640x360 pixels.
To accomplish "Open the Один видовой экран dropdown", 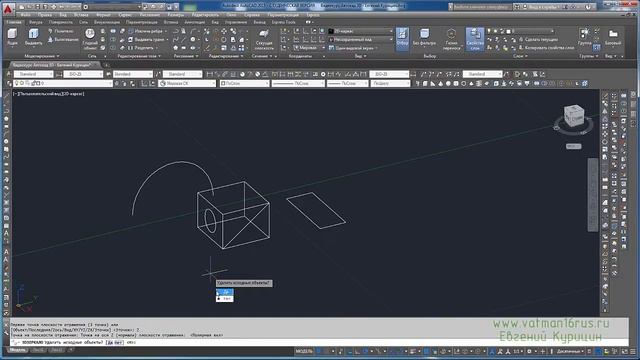I will coord(353,48).
